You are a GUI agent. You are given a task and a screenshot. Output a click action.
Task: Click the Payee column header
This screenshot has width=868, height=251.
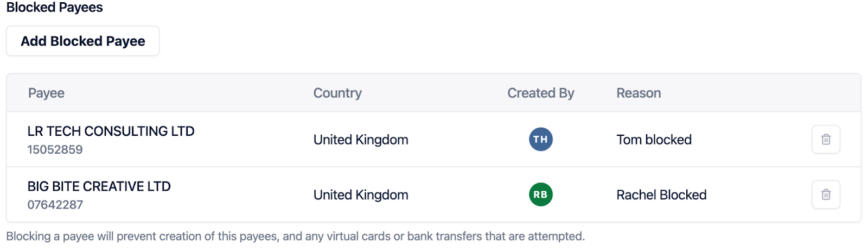tap(46, 93)
